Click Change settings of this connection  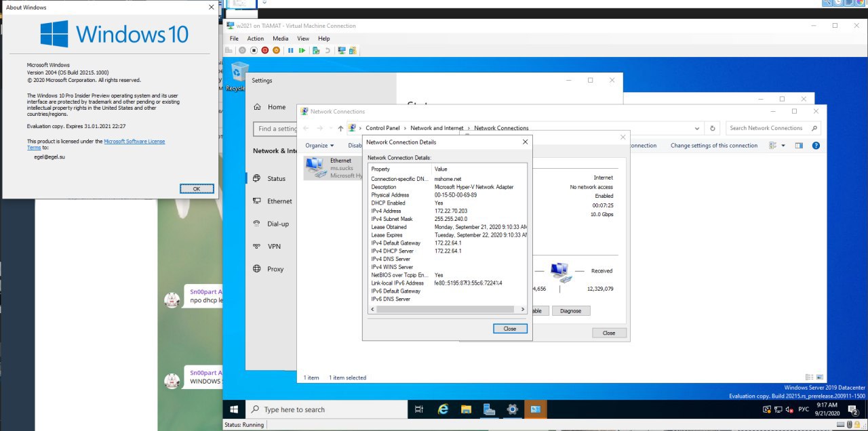[x=714, y=146]
